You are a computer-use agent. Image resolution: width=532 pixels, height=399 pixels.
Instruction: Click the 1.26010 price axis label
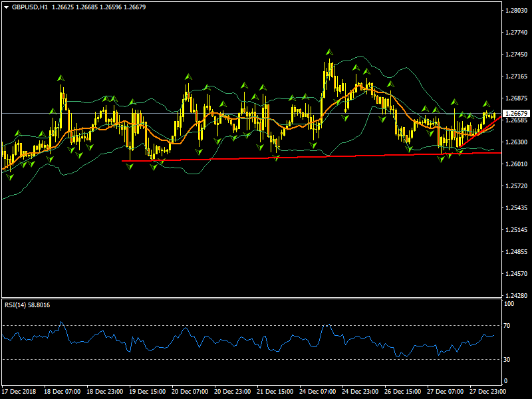click(516, 164)
